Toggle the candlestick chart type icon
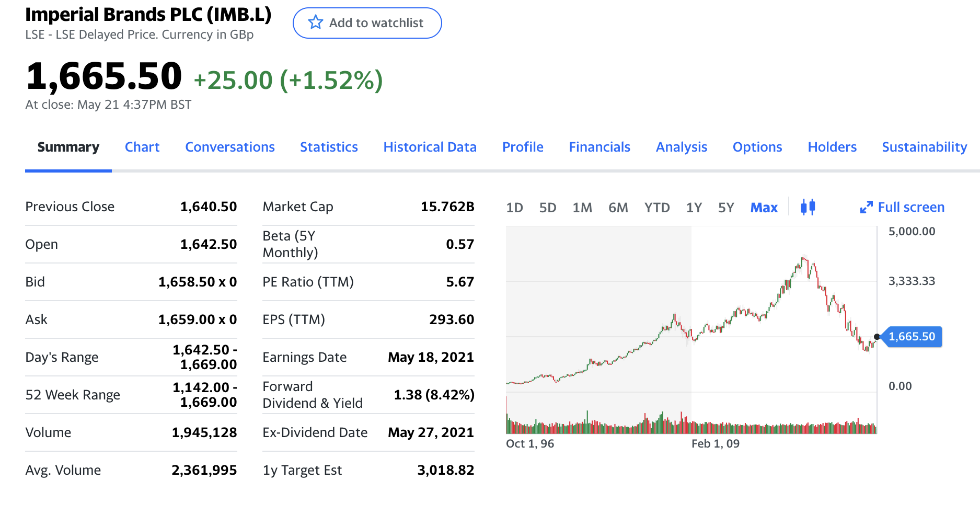 pos(808,208)
